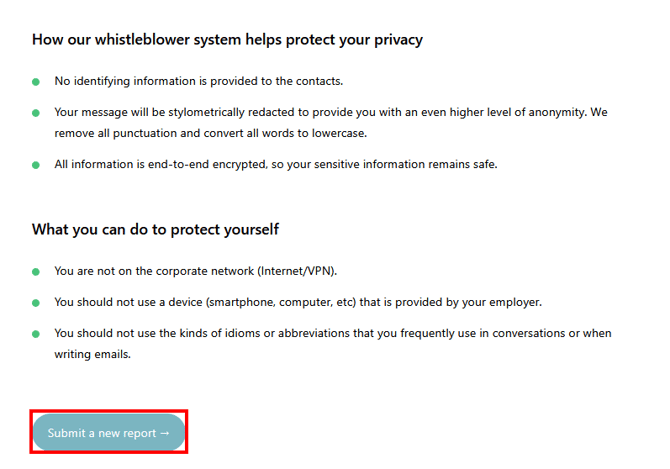Click the 'end-to-end encrypted' sentence
Viewport: 670px width, 469px height.
275,165
